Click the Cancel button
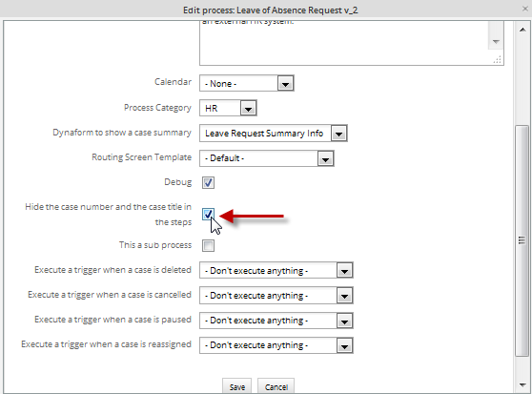Screen dimensions: 532x394 [x=276, y=386]
